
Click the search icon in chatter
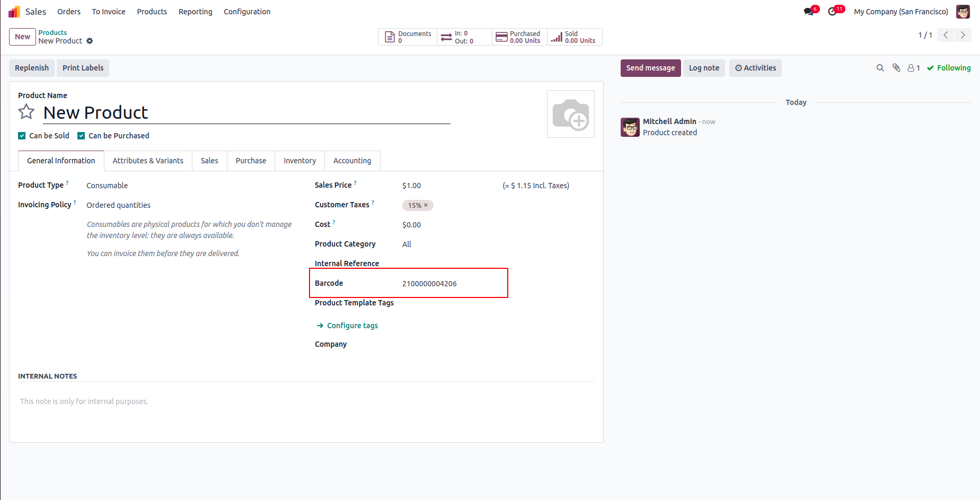tap(880, 68)
